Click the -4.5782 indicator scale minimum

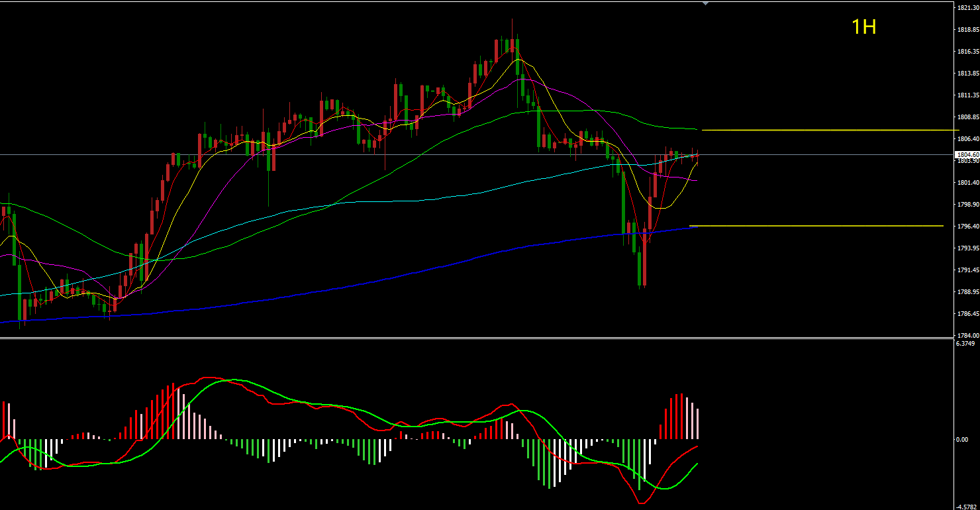(x=965, y=505)
